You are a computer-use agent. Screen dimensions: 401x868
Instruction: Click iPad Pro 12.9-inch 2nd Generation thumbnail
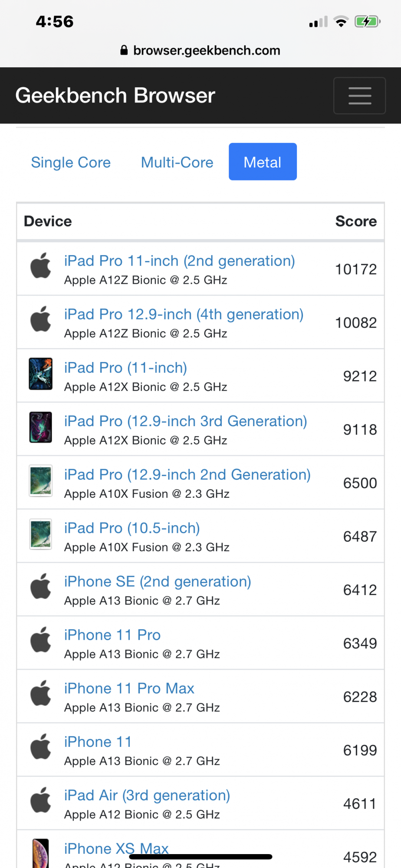tap(41, 480)
